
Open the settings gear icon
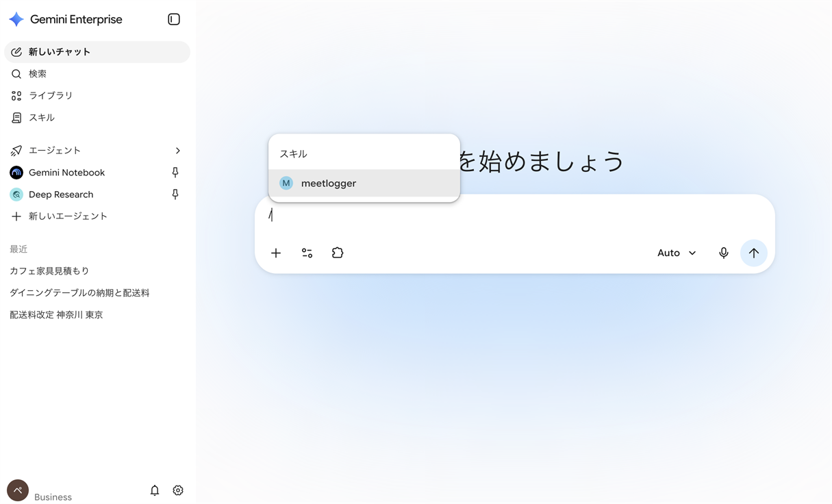[178, 490]
